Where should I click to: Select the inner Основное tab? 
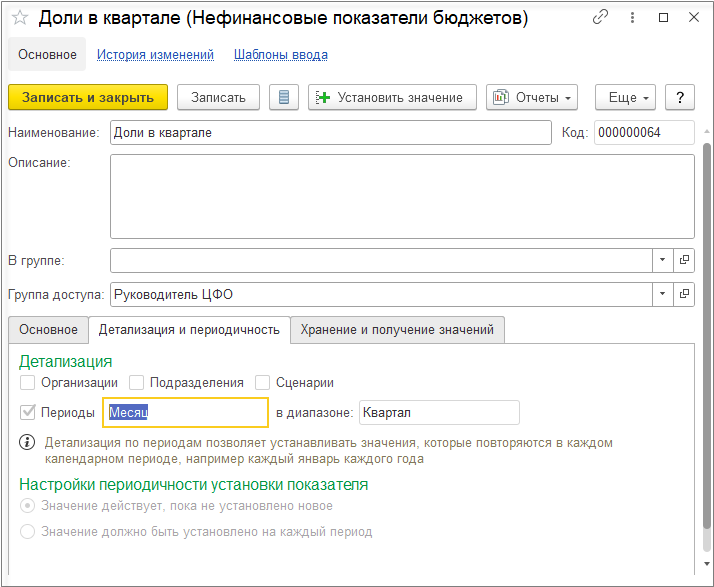48,329
